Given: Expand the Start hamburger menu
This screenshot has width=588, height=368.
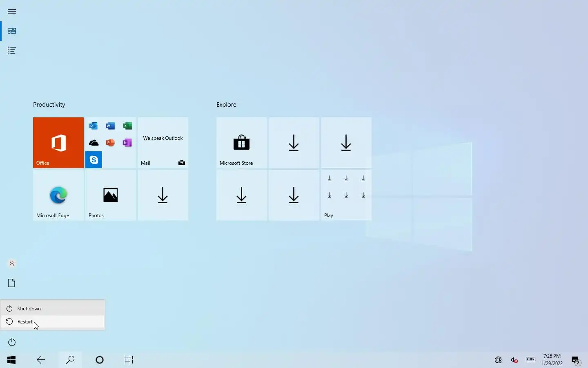Looking at the screenshot, I should pyautogui.click(x=12, y=11).
